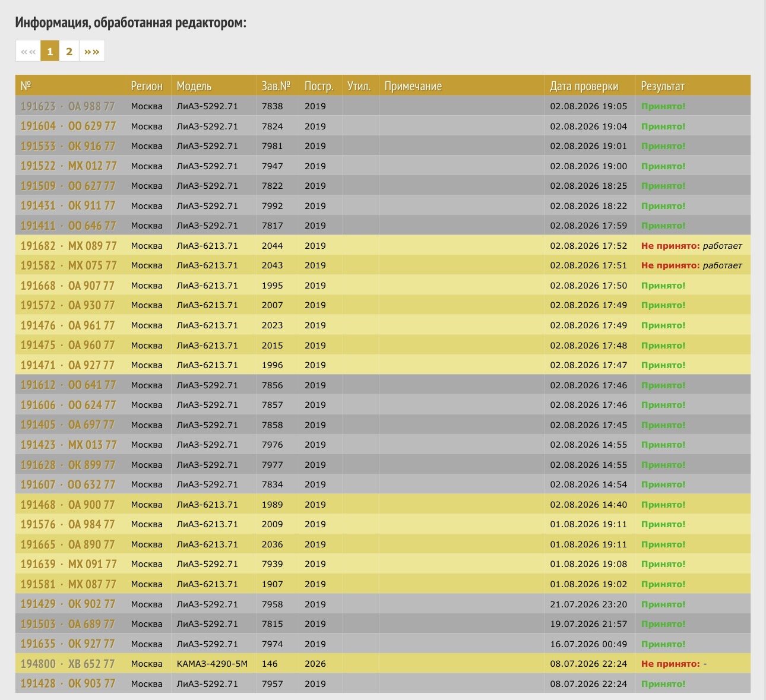This screenshot has height=700, width=766.
Task: Open vehicle link 191682 · МХ 089 77
Action: coord(69,246)
